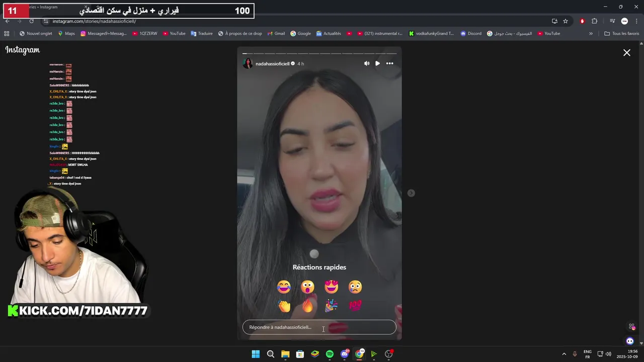The height and width of the screenshot is (362, 644).
Task: Send the party popper quick reaction
Action: [331, 306]
